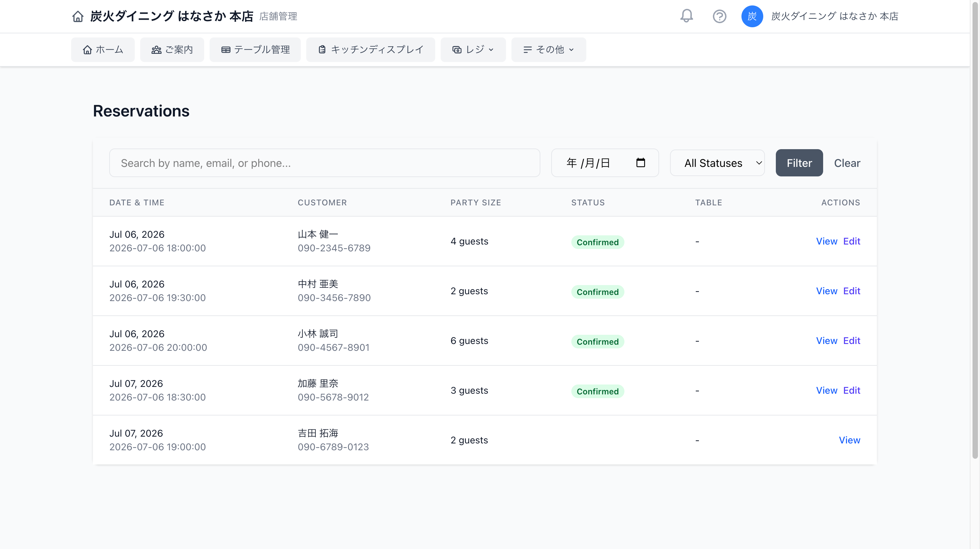Viewport: 980px width, 549px height.
Task: Click the PARTY SIZE column header
Action: [476, 203]
